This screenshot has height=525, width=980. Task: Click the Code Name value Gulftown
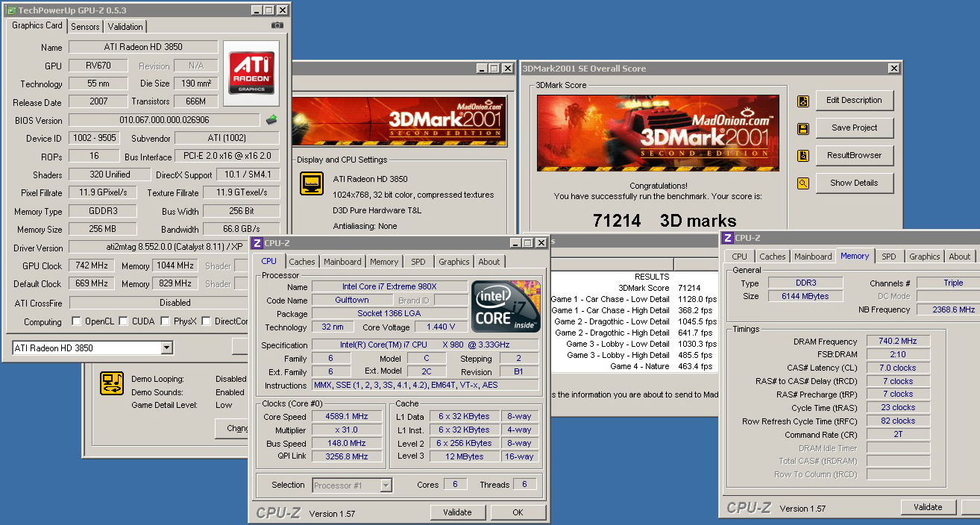pyautogui.click(x=352, y=300)
